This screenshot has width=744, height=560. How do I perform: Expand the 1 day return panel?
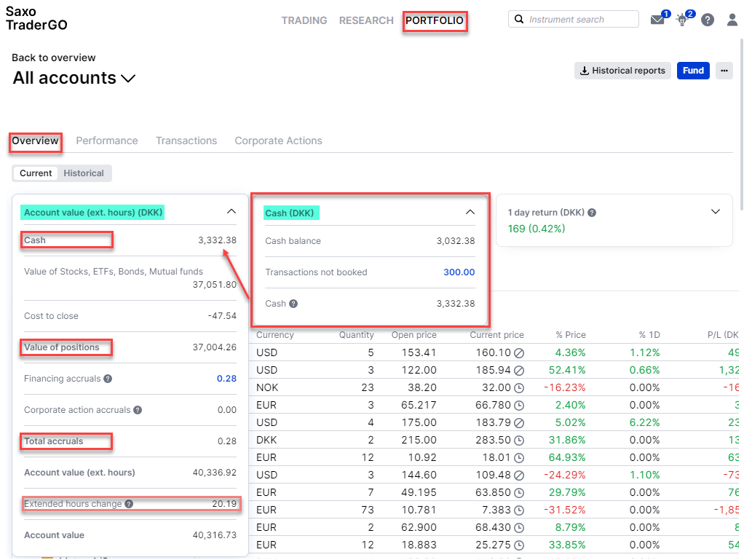(x=715, y=212)
